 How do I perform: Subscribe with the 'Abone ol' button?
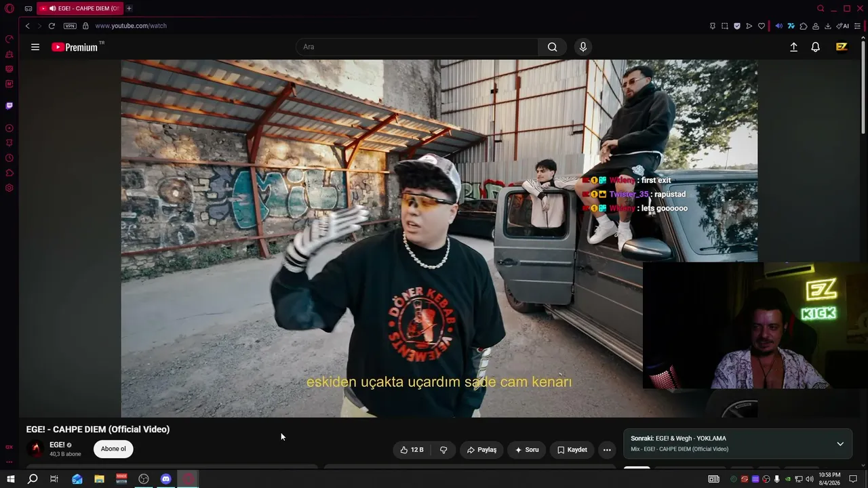coord(113,449)
